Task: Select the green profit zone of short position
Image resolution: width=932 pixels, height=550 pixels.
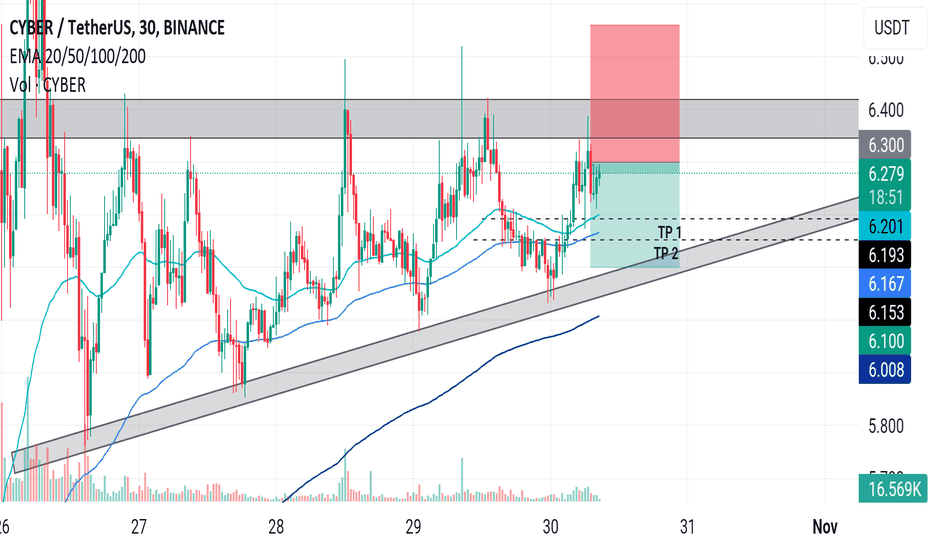Action: [x=635, y=215]
